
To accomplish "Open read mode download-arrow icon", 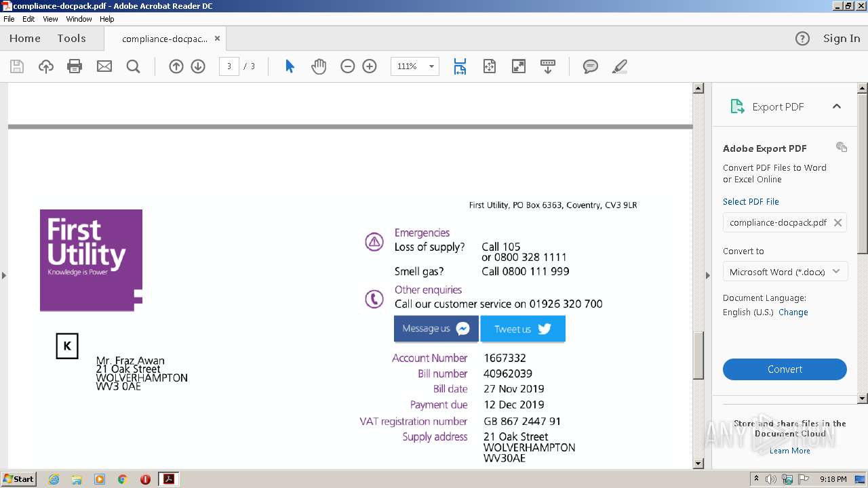I will tap(548, 66).
